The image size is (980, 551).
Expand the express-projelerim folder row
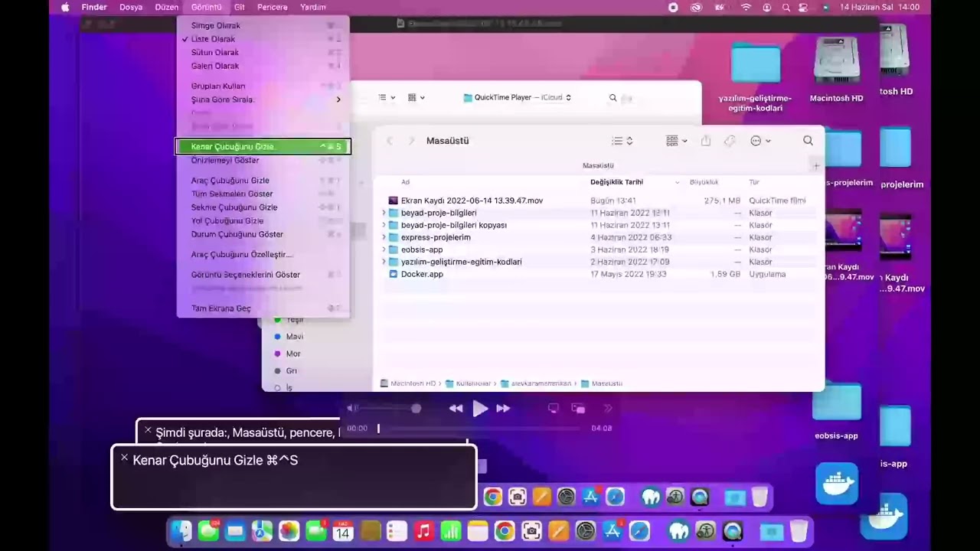pyautogui.click(x=384, y=237)
